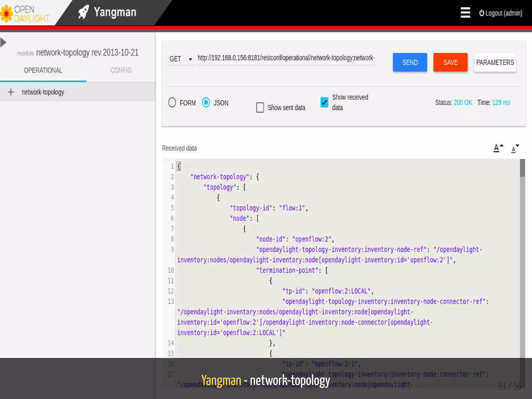Click the "network-topology" key on line 2
Screen dimensions: 532x399
click(220, 177)
